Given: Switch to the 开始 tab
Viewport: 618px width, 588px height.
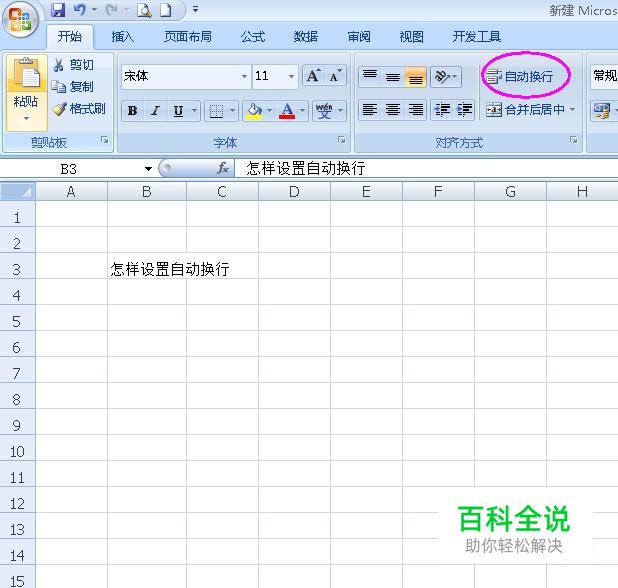Looking at the screenshot, I should click(70, 37).
